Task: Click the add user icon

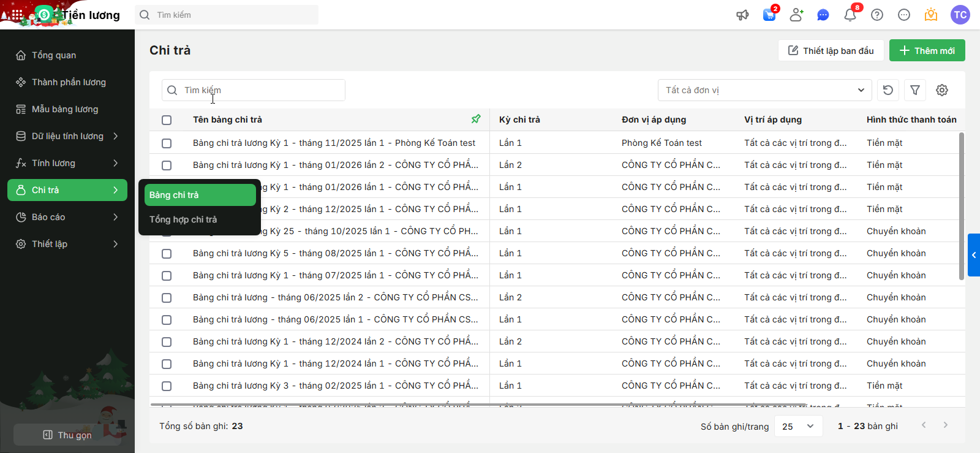Action: (796, 15)
